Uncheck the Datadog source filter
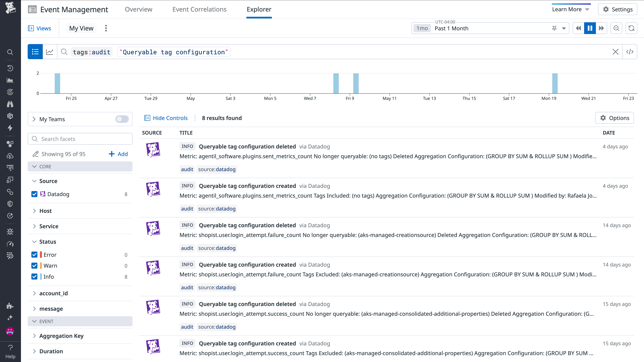This screenshot has width=644, height=362. click(34, 194)
